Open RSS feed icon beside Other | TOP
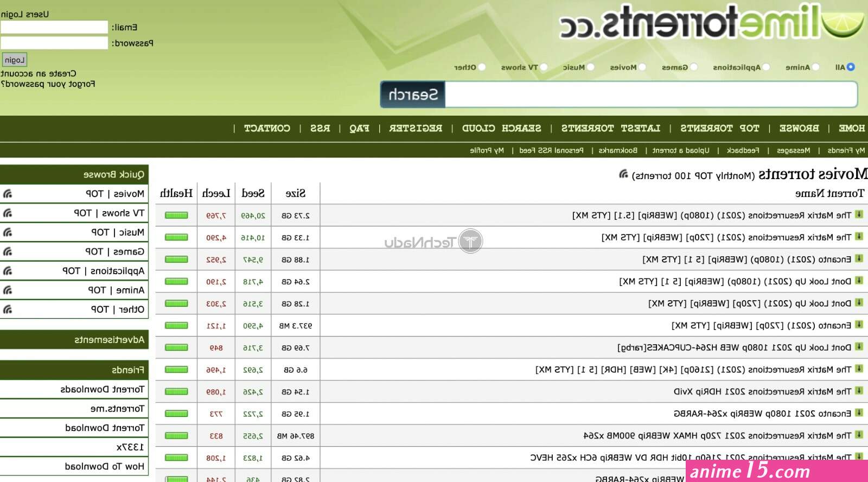Screen dimensions: 868x482 tap(8, 309)
